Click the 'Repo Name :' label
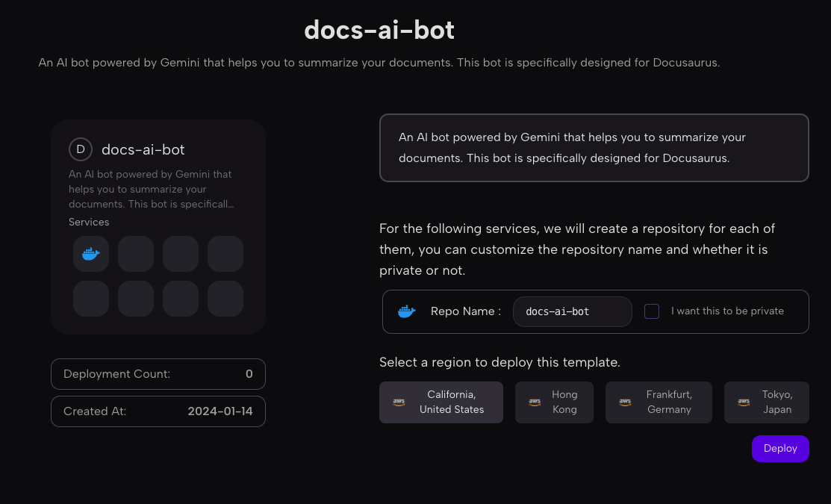Screen dimensions: 831x504 (466, 311)
